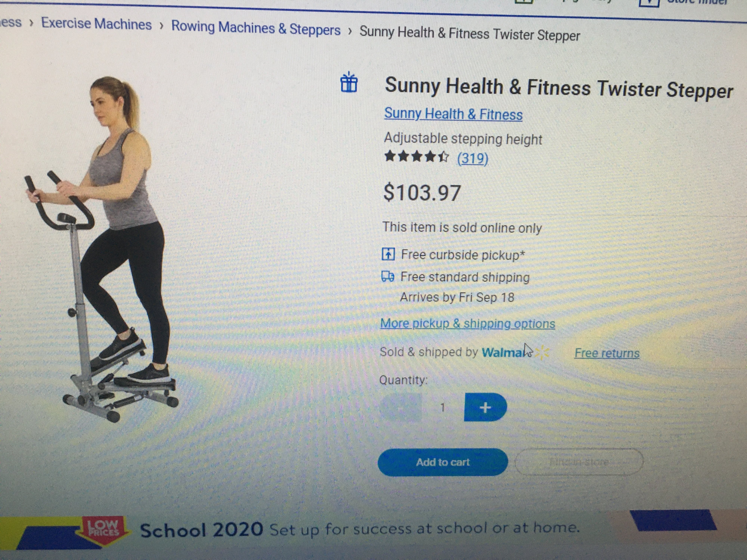Click the curbside pickup icon

coord(388,254)
